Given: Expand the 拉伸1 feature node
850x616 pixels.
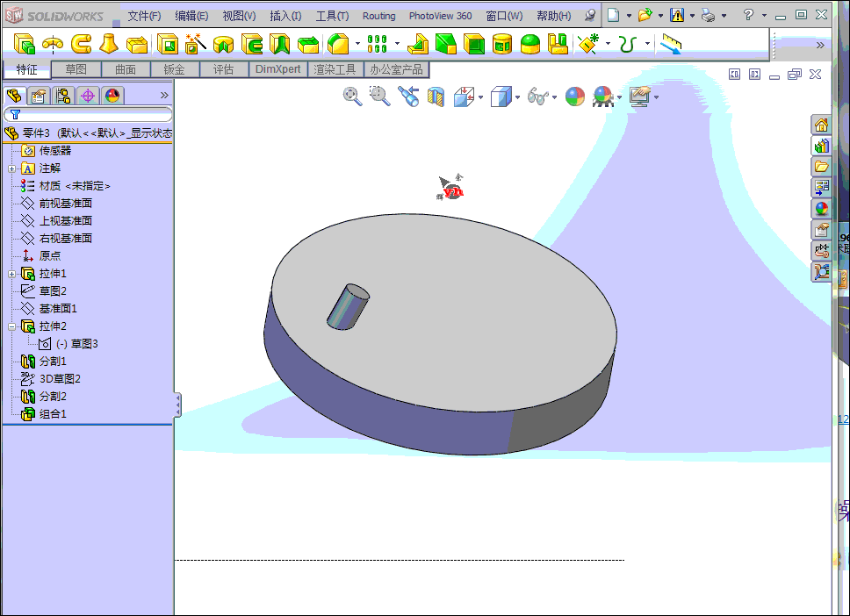Looking at the screenshot, I should pyautogui.click(x=12, y=274).
